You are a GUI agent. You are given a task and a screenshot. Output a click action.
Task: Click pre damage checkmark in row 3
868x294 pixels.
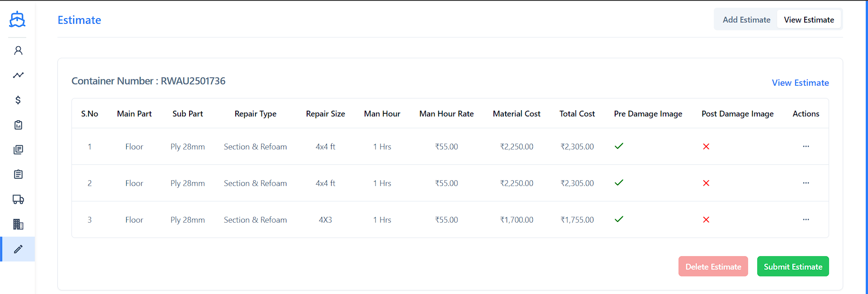click(x=619, y=219)
